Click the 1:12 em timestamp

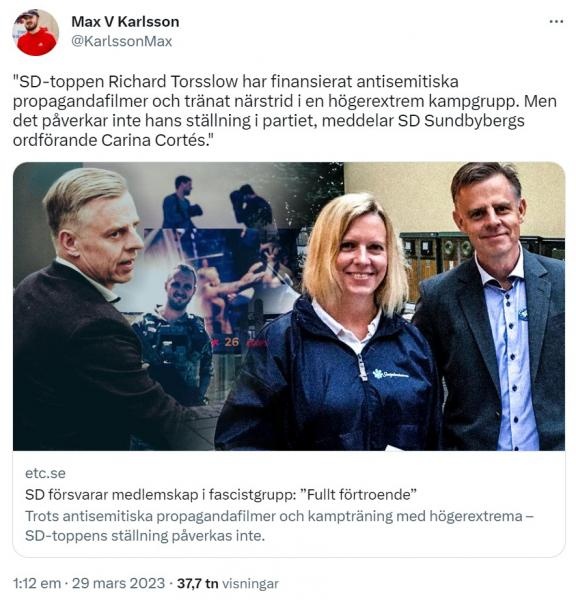tap(37, 584)
